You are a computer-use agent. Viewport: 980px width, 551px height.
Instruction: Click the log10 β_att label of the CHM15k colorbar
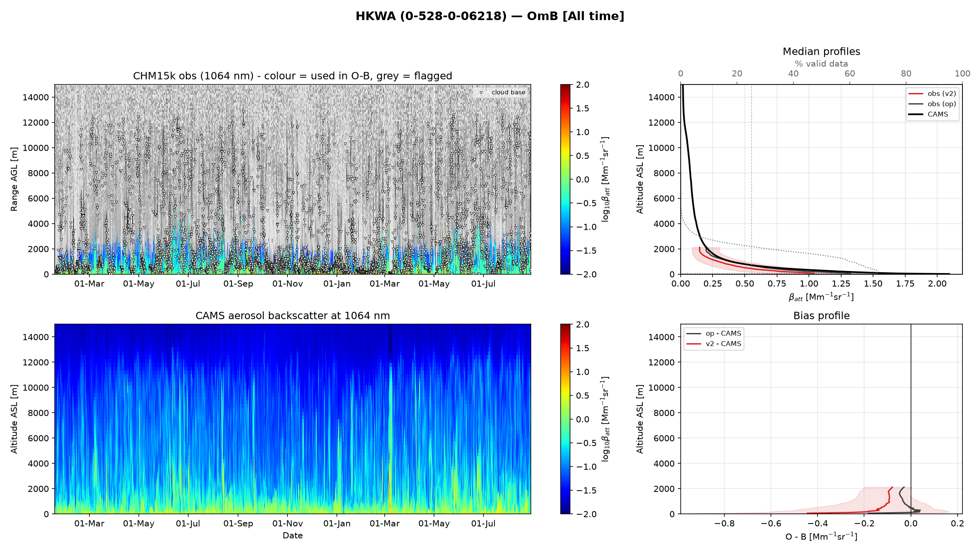pos(605,179)
